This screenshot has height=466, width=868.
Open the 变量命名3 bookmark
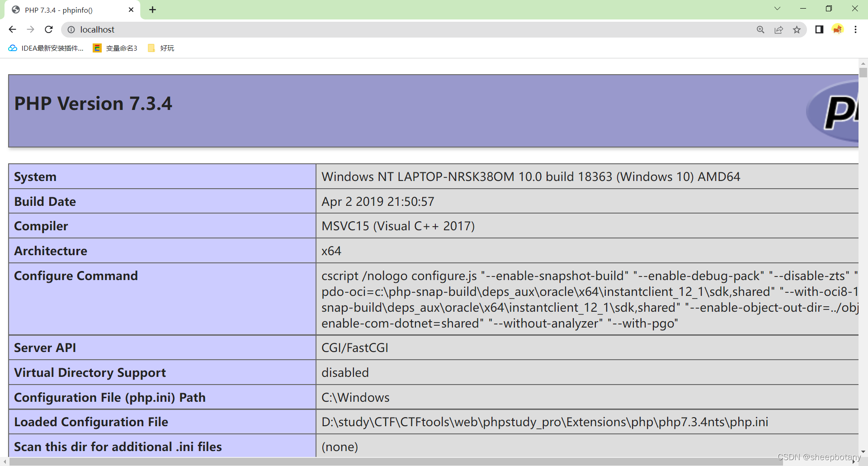pyautogui.click(x=115, y=48)
